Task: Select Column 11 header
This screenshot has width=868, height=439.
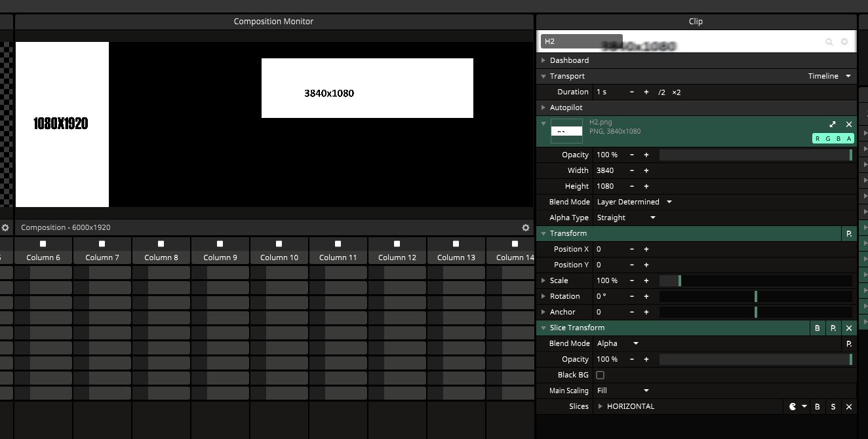Action: click(x=338, y=258)
